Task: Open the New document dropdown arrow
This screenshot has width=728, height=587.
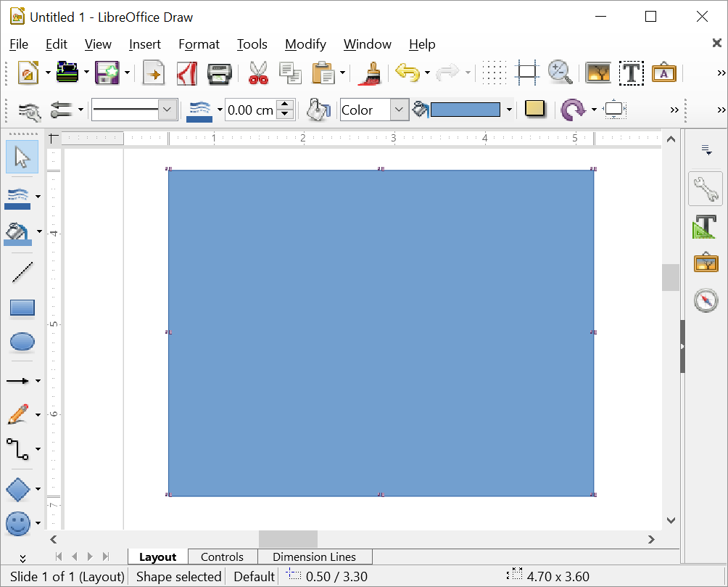Action: (x=48, y=73)
